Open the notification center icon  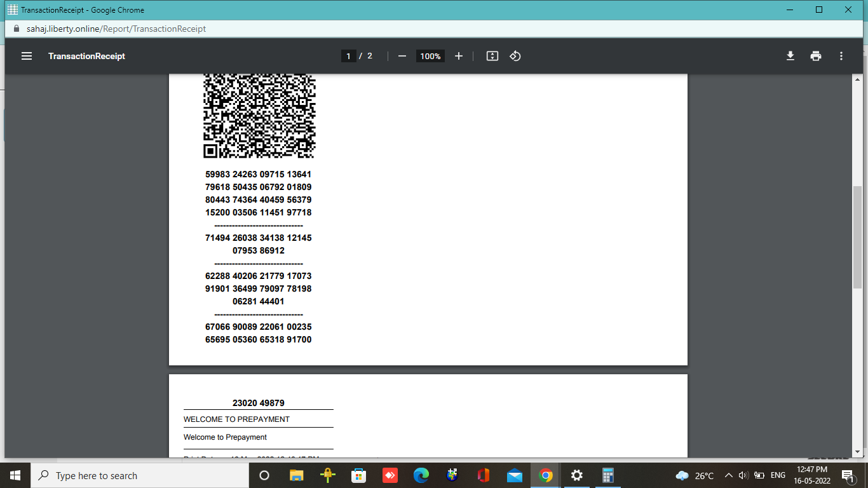coord(848,475)
